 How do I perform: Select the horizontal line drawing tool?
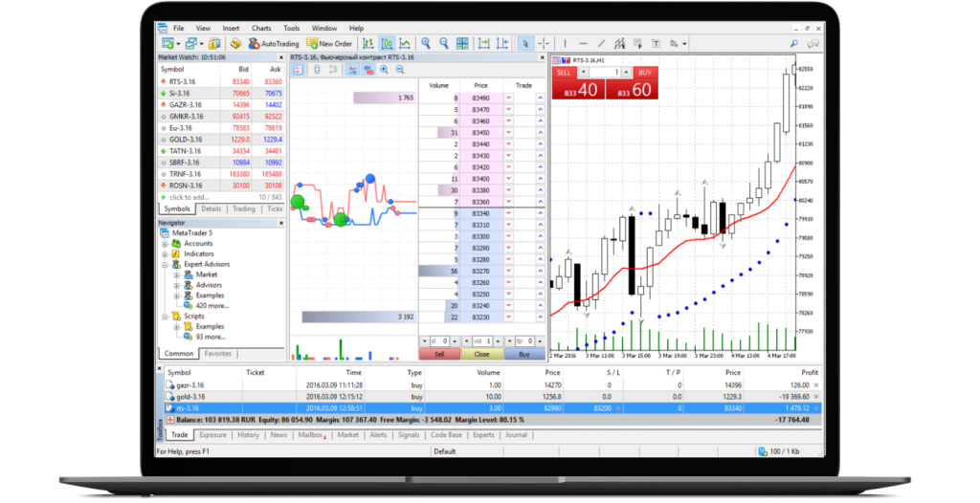[x=583, y=43]
